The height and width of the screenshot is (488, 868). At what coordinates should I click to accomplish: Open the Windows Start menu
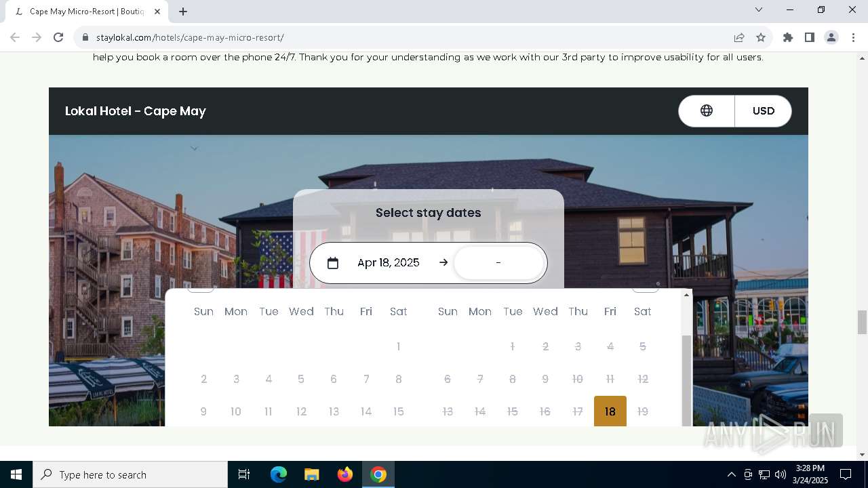tap(16, 474)
